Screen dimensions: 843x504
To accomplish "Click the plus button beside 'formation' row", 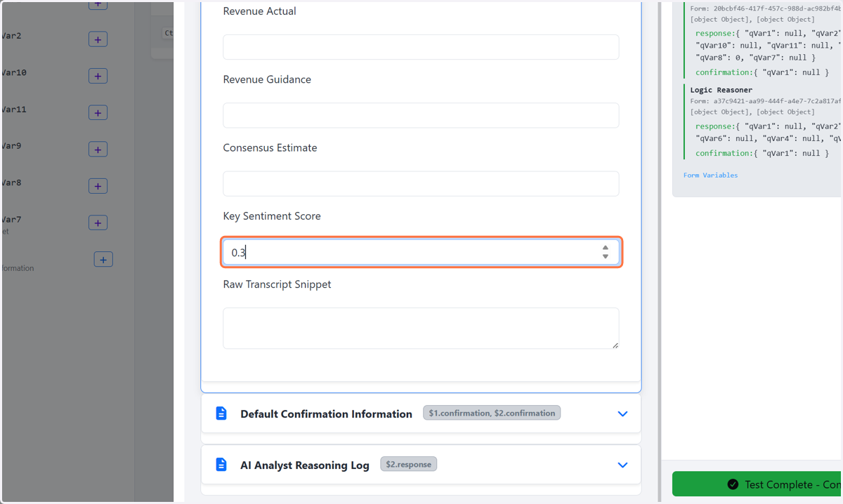I will (103, 260).
